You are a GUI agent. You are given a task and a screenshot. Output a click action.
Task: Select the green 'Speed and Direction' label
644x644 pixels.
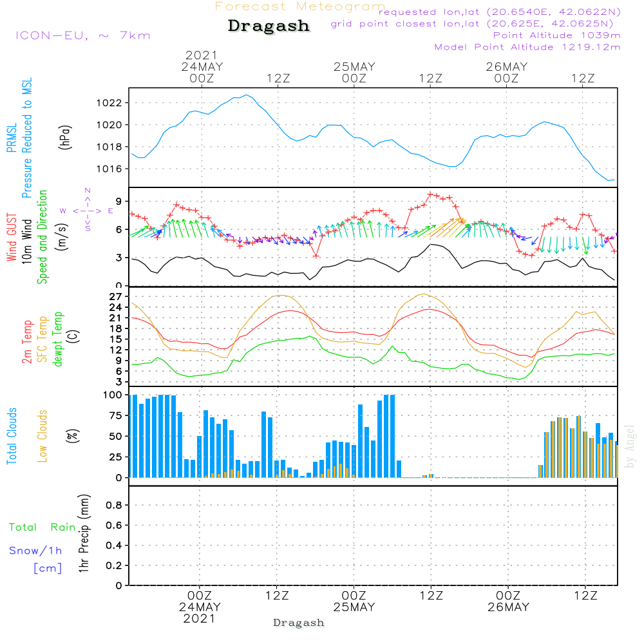click(43, 237)
